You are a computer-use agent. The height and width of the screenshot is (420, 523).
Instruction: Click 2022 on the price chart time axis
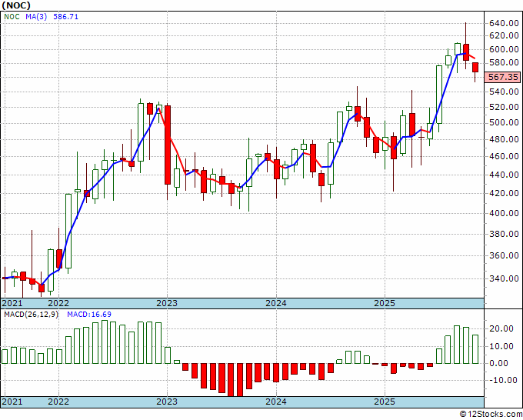click(x=58, y=303)
